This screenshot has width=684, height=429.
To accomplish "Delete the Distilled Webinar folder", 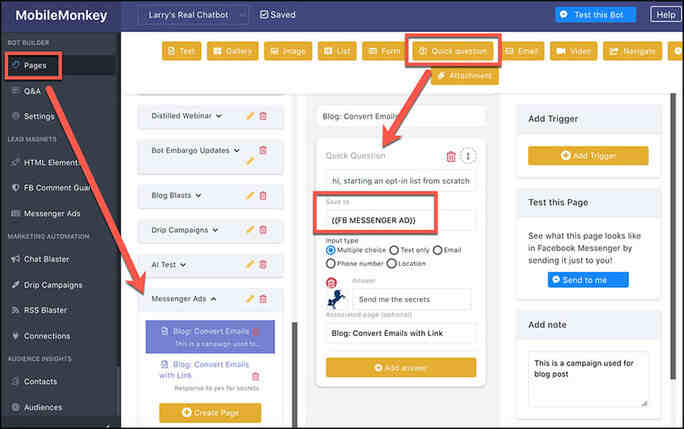I will click(x=263, y=116).
